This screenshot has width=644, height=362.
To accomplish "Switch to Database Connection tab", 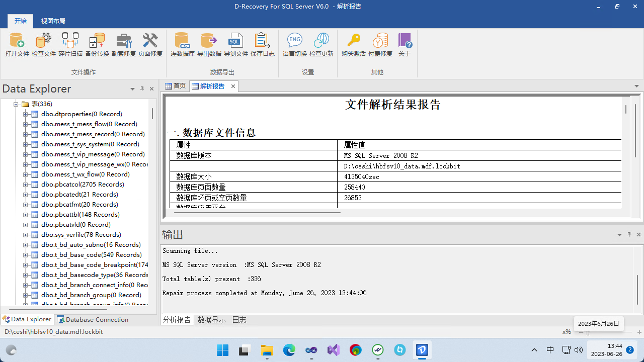I will tap(93, 319).
